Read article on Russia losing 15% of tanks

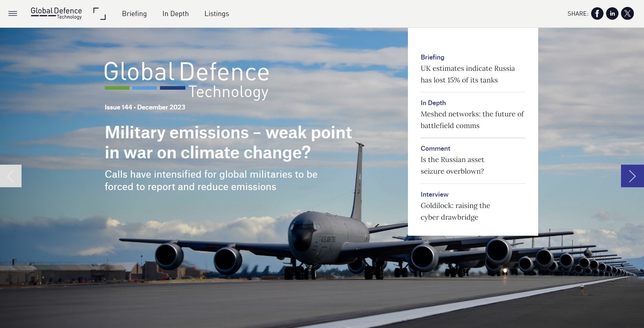click(x=467, y=74)
